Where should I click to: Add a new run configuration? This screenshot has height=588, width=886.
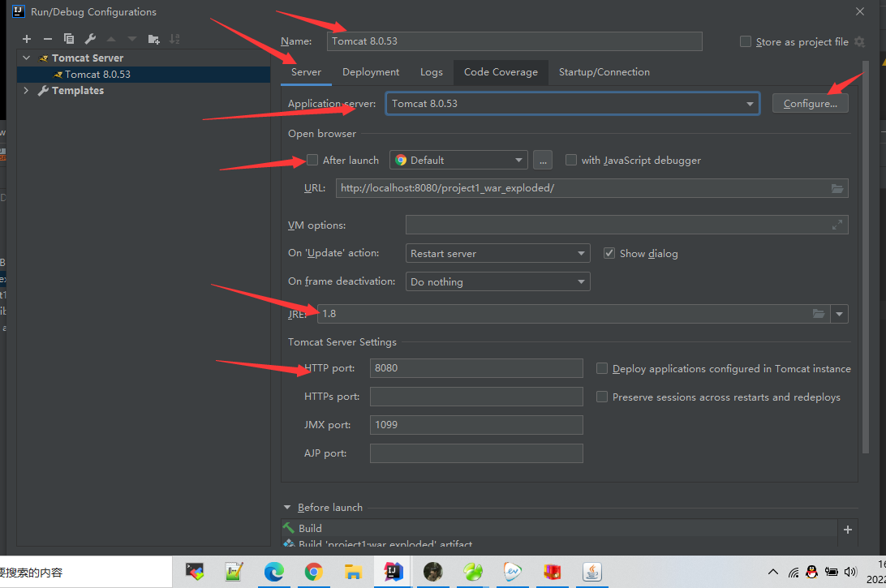(27, 39)
